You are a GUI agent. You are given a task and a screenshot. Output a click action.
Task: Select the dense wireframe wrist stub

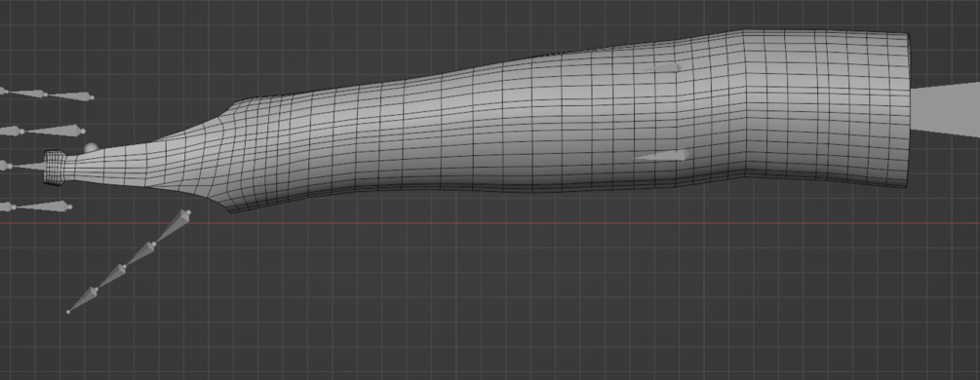pos(55,167)
